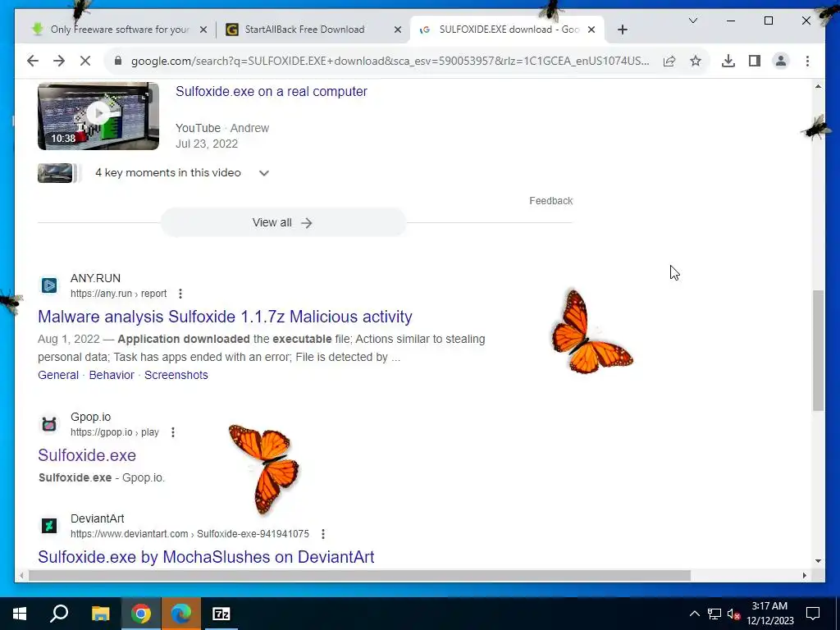Image resolution: width=840 pixels, height=630 pixels.
Task: Open the Sulfoxide.exe Gpop.io result
Action: click(x=87, y=455)
